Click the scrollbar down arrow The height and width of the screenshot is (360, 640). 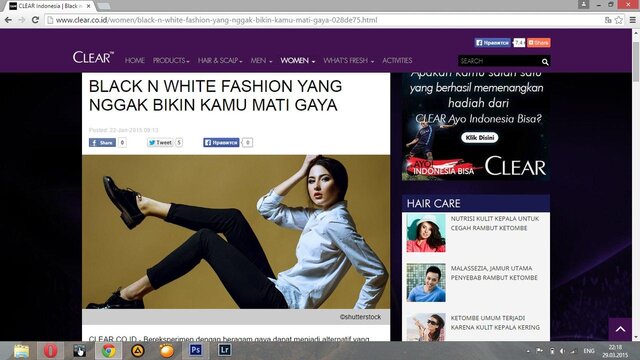click(636, 338)
